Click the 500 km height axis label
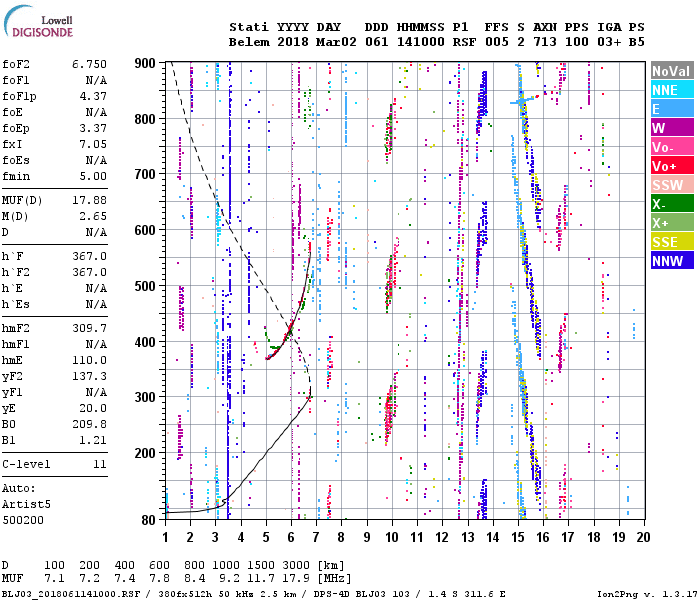The image size is (700, 600). (x=145, y=286)
